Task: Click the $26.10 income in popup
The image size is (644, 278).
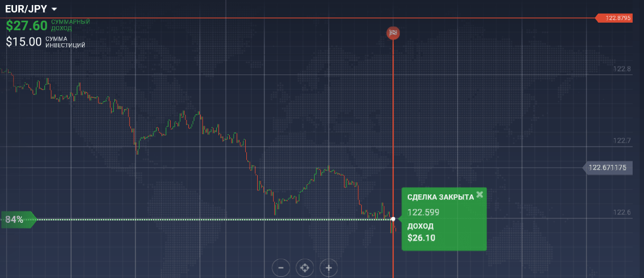Action: point(422,238)
